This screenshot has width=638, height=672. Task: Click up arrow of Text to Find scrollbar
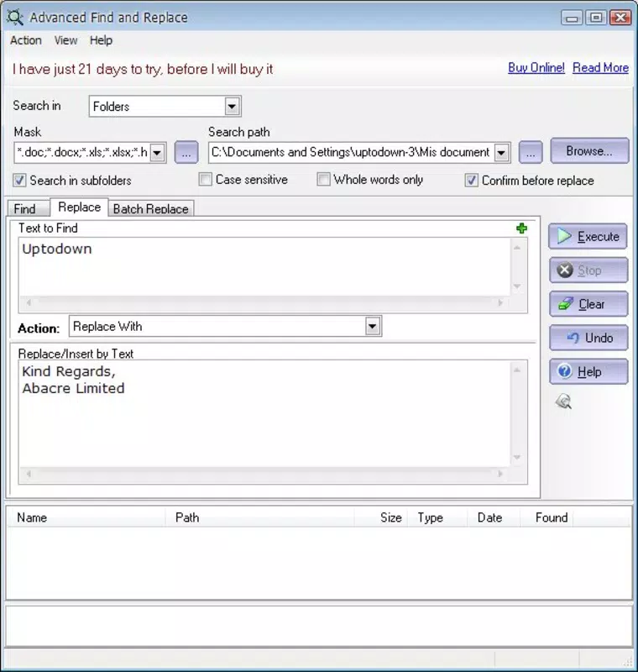(517, 248)
